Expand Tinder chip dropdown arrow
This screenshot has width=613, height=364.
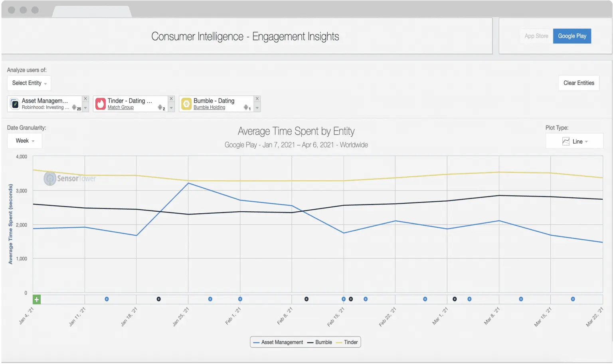click(171, 108)
